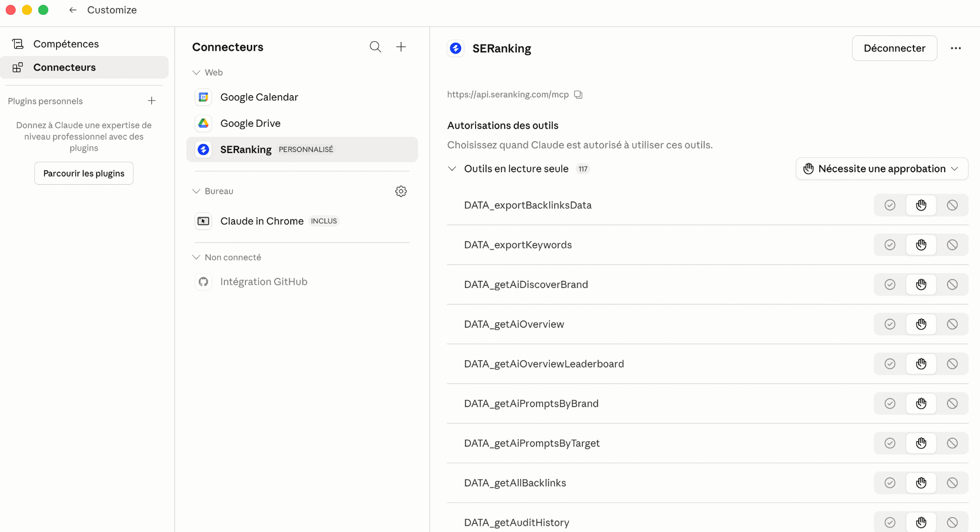Require approval for DATA_getAiPromptsByBrand
The height and width of the screenshot is (532, 980).
coord(921,404)
